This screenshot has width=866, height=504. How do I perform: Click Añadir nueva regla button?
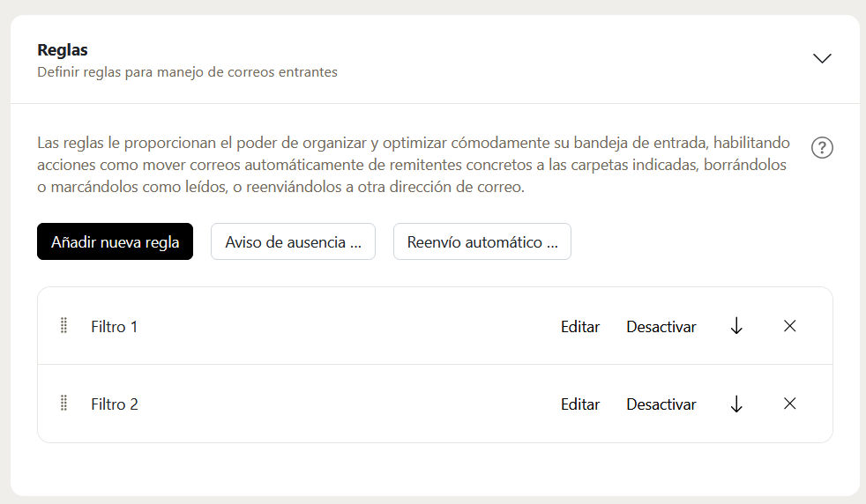click(x=115, y=241)
